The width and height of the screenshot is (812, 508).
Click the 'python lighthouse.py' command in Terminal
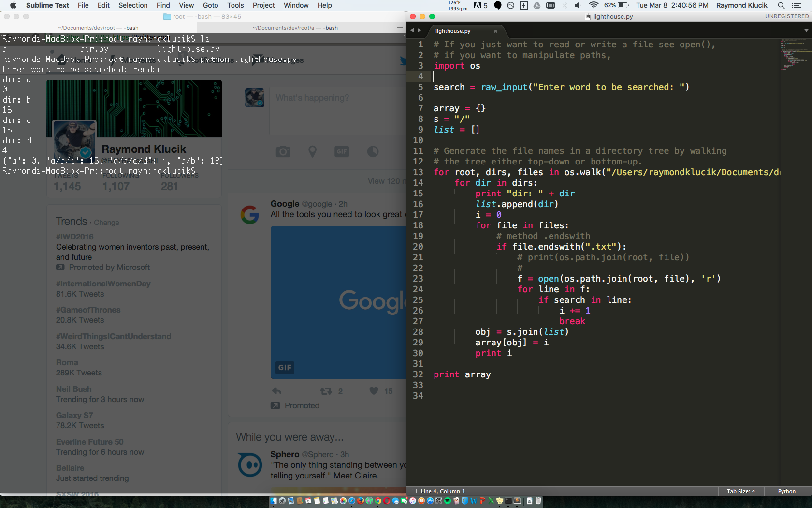tap(248, 59)
